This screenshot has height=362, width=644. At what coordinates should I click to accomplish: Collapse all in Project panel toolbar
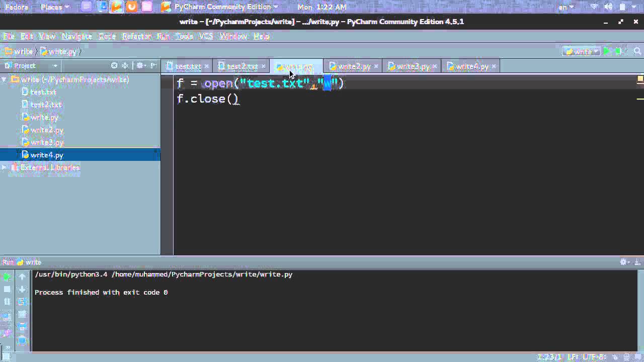coord(125,66)
